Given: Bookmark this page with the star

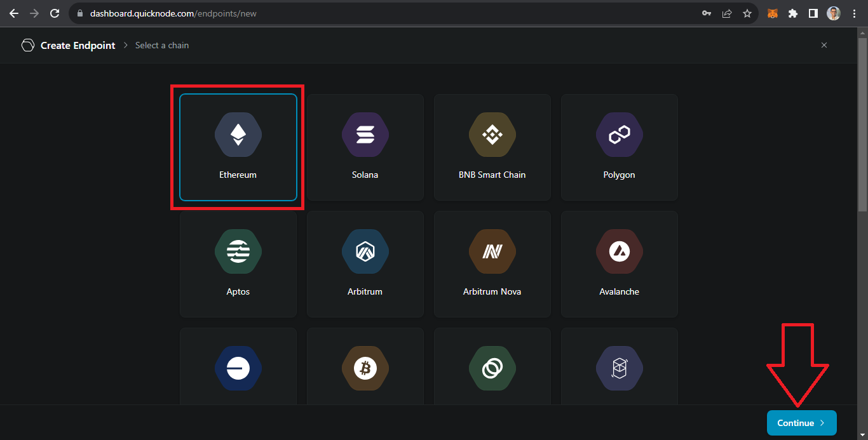Looking at the screenshot, I should 747,13.
